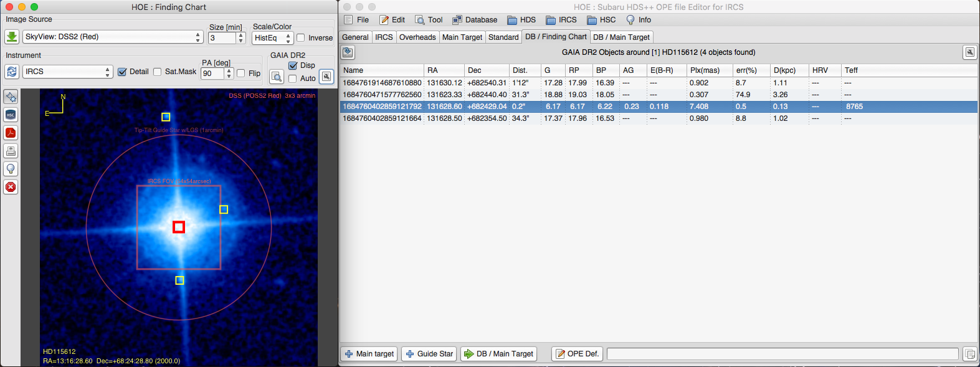Click the Guide Star button
The image size is (980, 367).
click(429, 354)
